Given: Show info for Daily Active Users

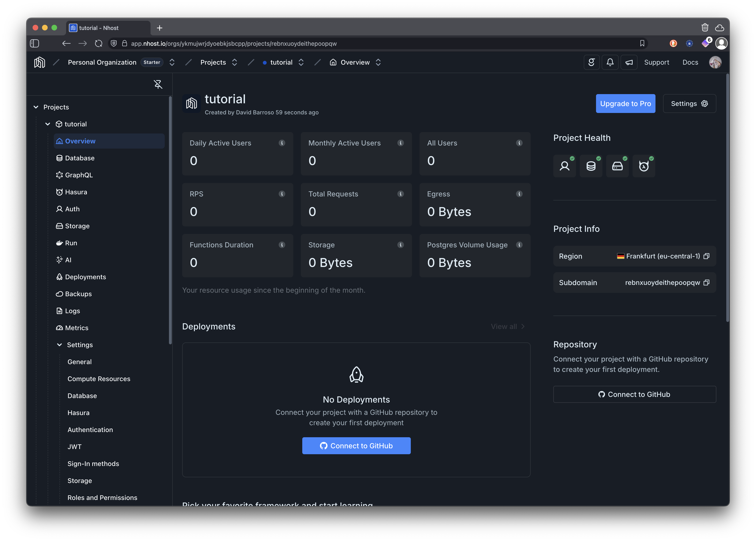Looking at the screenshot, I should pos(282,143).
